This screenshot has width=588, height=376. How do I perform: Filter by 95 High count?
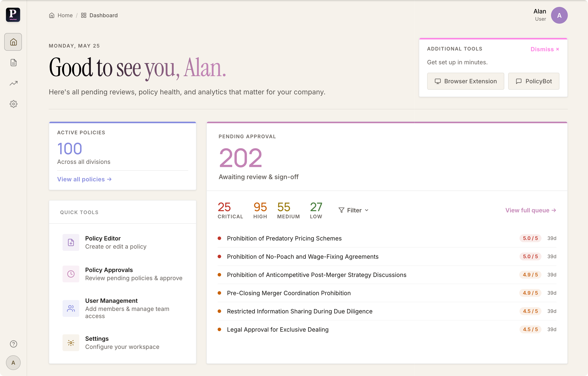click(260, 210)
